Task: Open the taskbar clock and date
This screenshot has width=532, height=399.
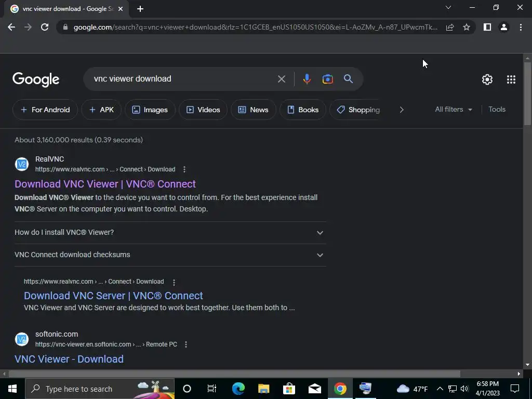Action: point(487,389)
